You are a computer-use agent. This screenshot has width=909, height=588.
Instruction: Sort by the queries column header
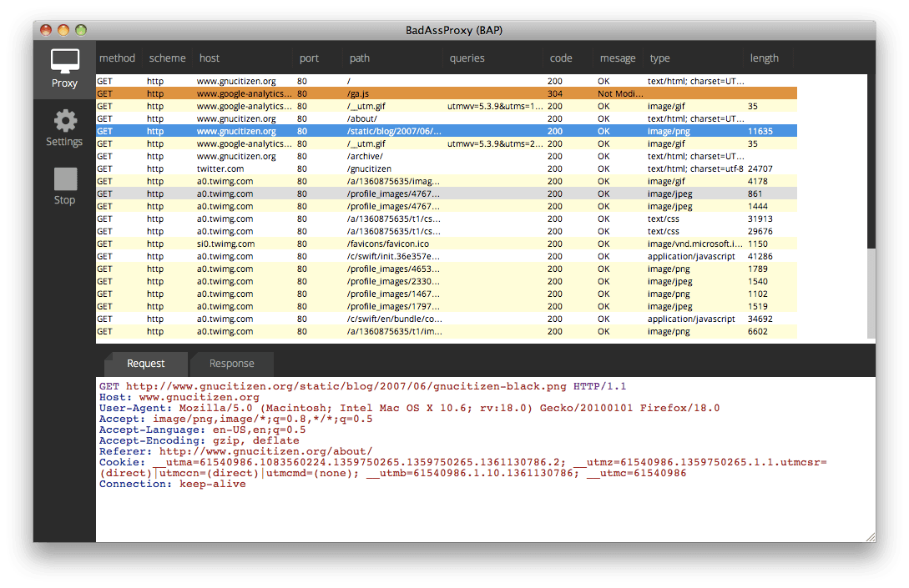coord(467,58)
